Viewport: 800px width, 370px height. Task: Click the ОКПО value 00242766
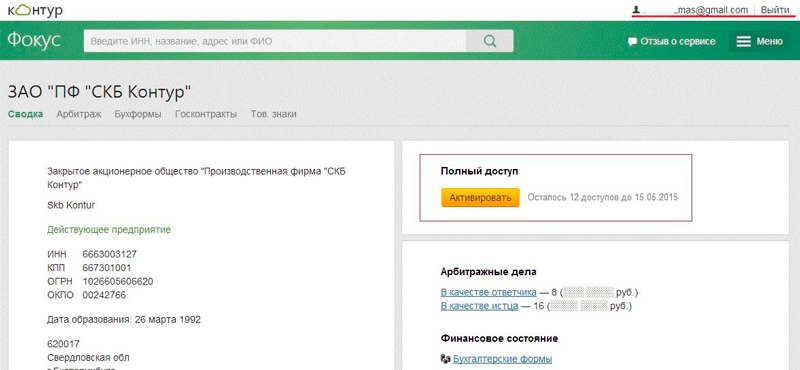pos(104,295)
